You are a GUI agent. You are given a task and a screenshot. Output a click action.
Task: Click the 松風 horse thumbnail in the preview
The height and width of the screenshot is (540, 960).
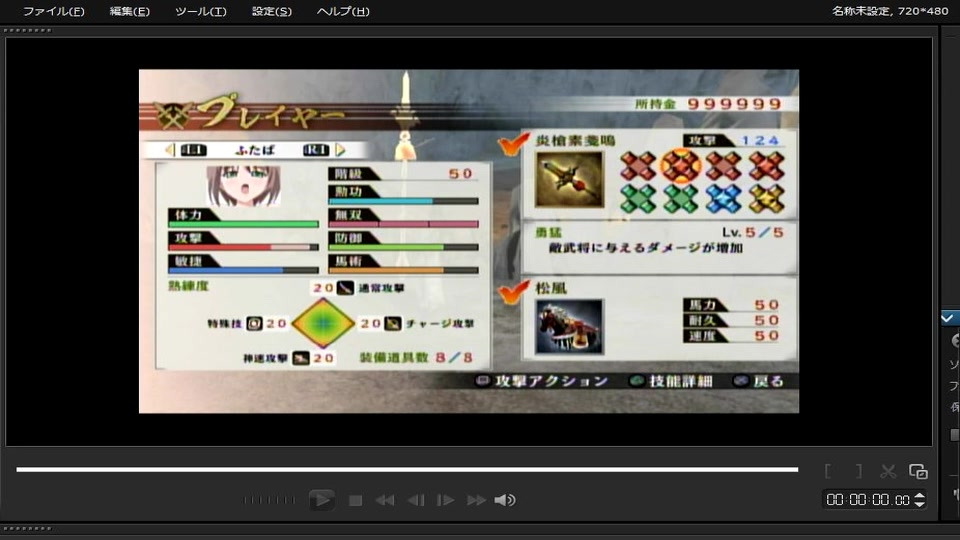[x=569, y=326]
